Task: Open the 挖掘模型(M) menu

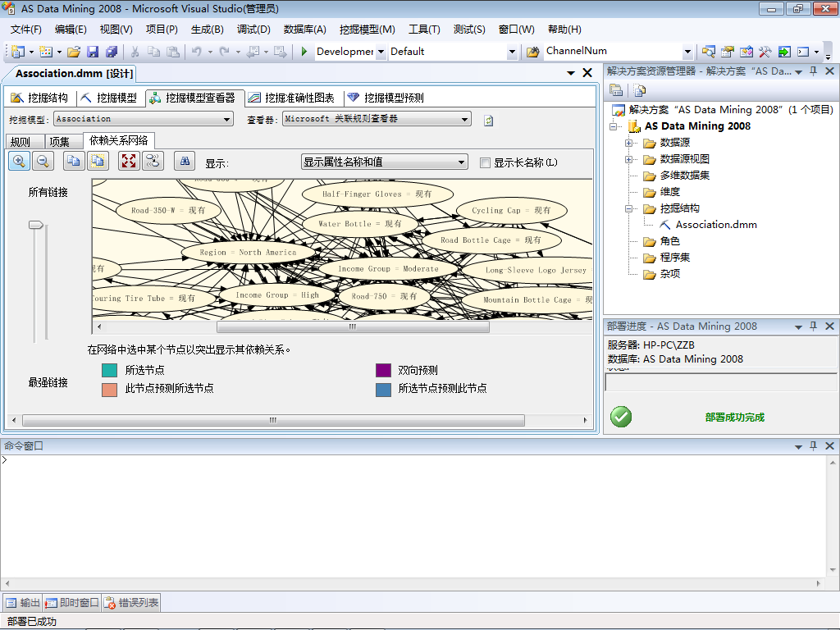Action: [x=367, y=30]
